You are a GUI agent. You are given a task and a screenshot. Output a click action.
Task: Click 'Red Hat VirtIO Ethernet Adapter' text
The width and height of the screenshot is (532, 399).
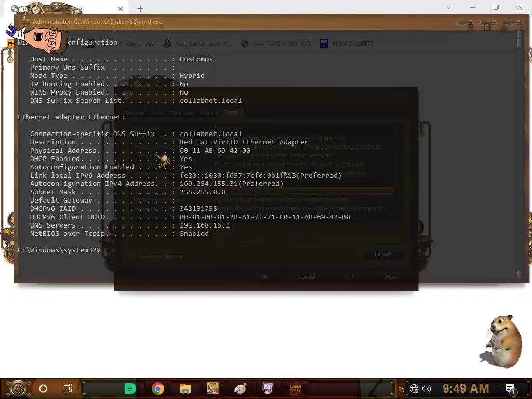pyautogui.click(x=244, y=142)
